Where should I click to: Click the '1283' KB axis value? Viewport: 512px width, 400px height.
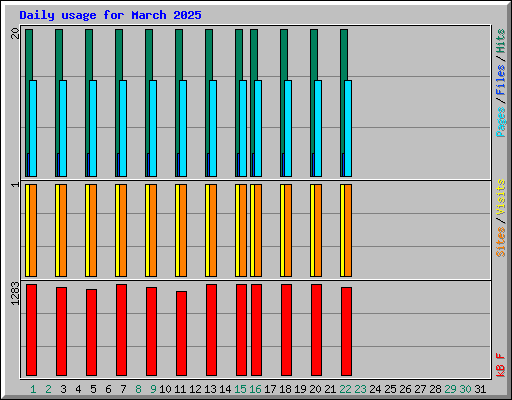15,293
